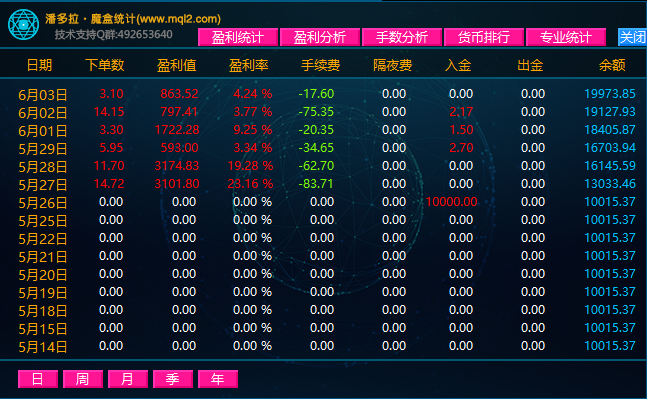
Task: Select the 5月18日 date row
Action: [43, 311]
